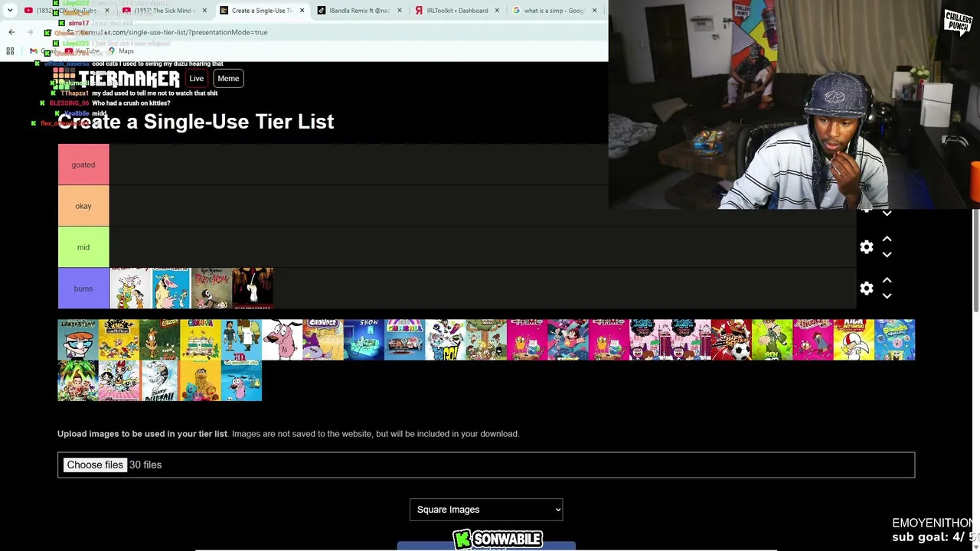Select the Supa Strikas soccer ball thumbnail
This screenshot has width=980, height=551.
tap(731, 340)
